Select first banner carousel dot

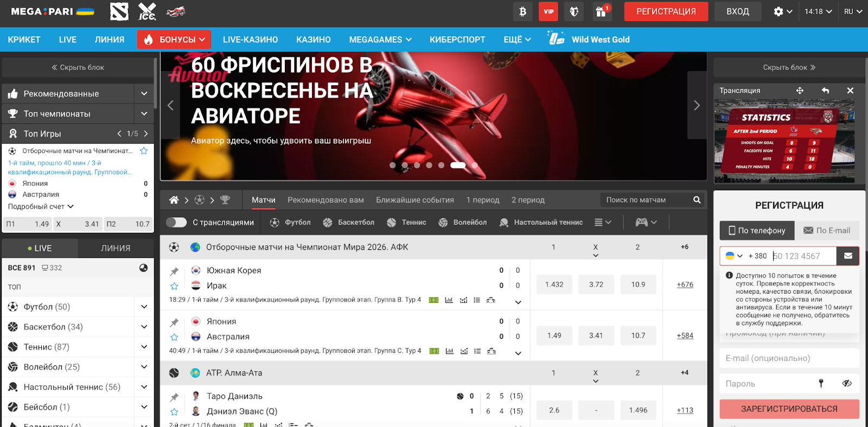tap(393, 165)
